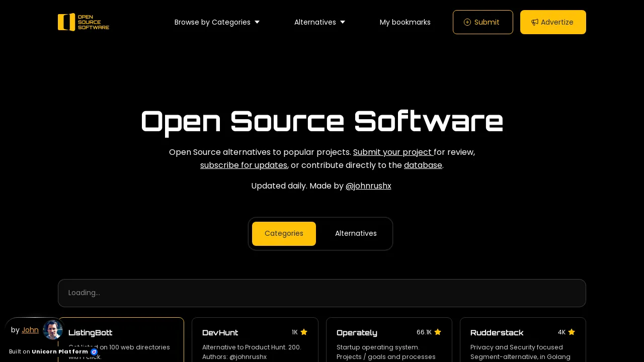Click the star icon on the Rudderstack card

(572, 332)
